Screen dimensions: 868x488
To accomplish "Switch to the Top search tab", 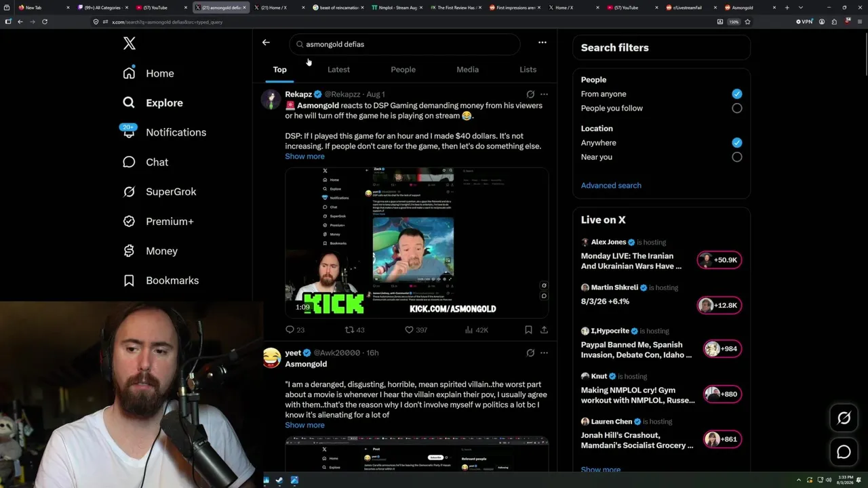I will (x=280, y=70).
